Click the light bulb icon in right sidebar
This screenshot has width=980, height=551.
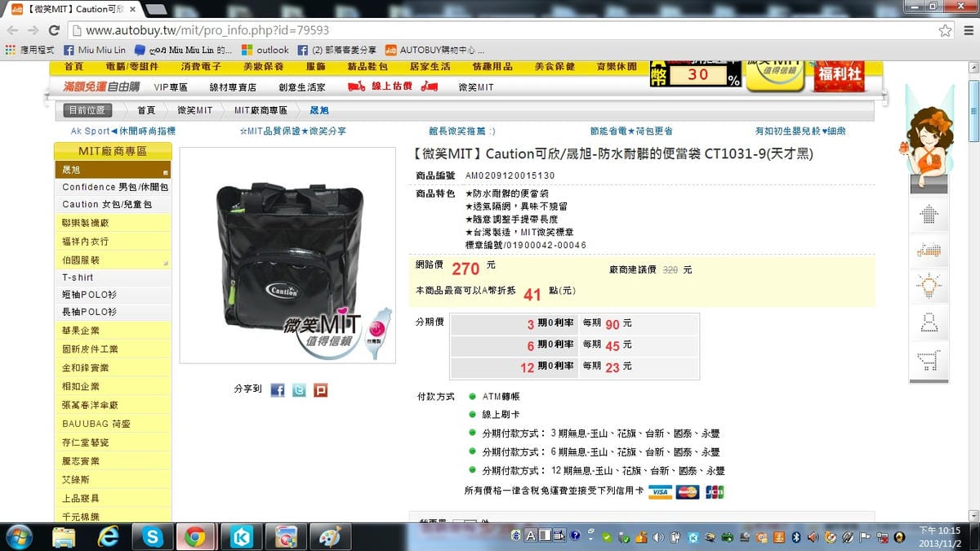(928, 286)
